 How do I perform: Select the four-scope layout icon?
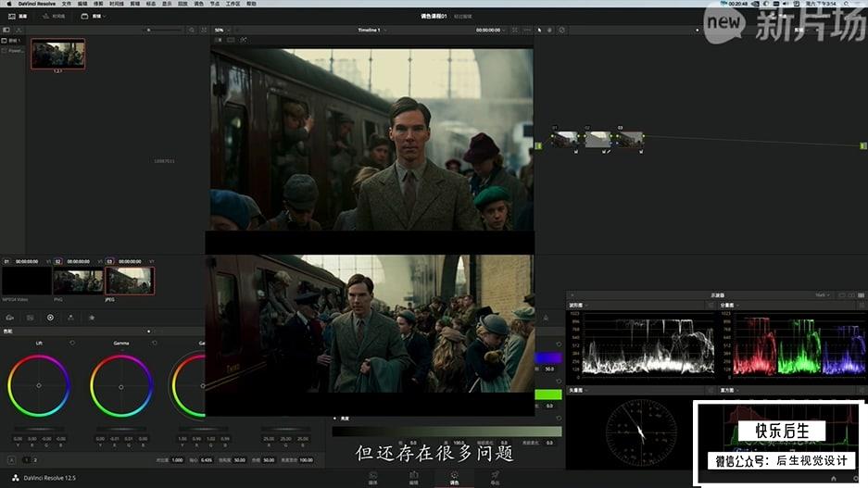[861, 295]
